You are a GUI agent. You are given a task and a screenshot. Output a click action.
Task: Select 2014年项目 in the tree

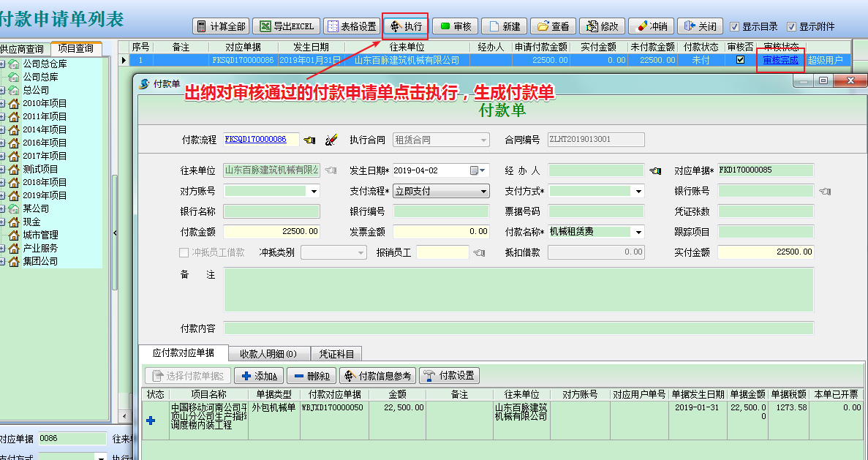tap(45, 129)
